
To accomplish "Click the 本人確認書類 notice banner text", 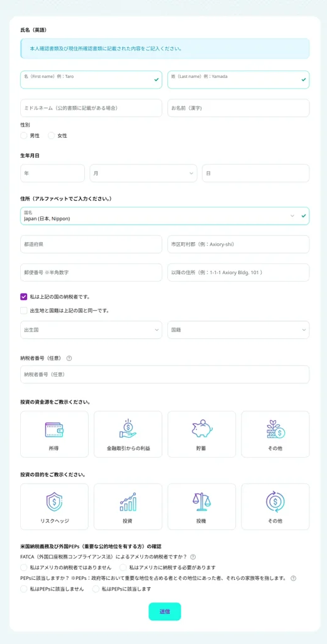I will coord(106,48).
